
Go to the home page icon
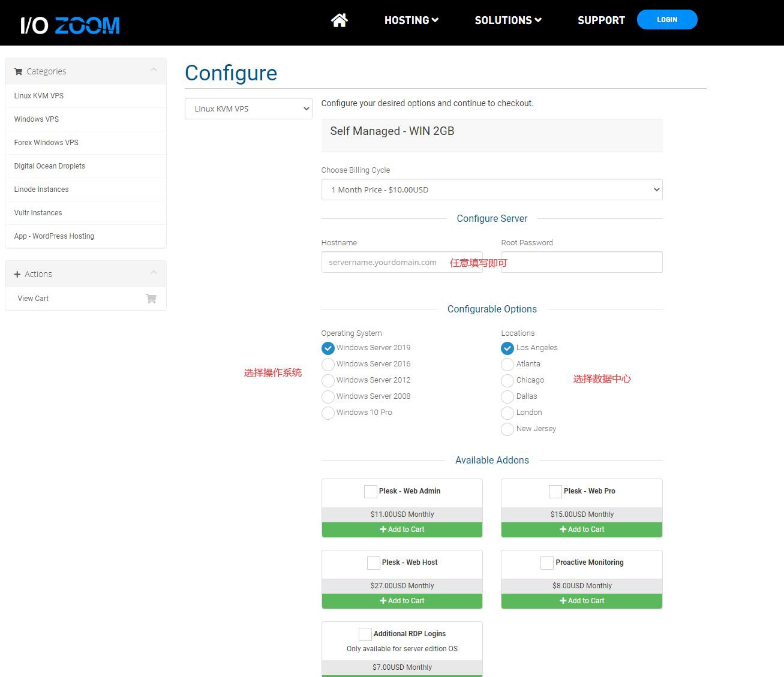pos(340,20)
